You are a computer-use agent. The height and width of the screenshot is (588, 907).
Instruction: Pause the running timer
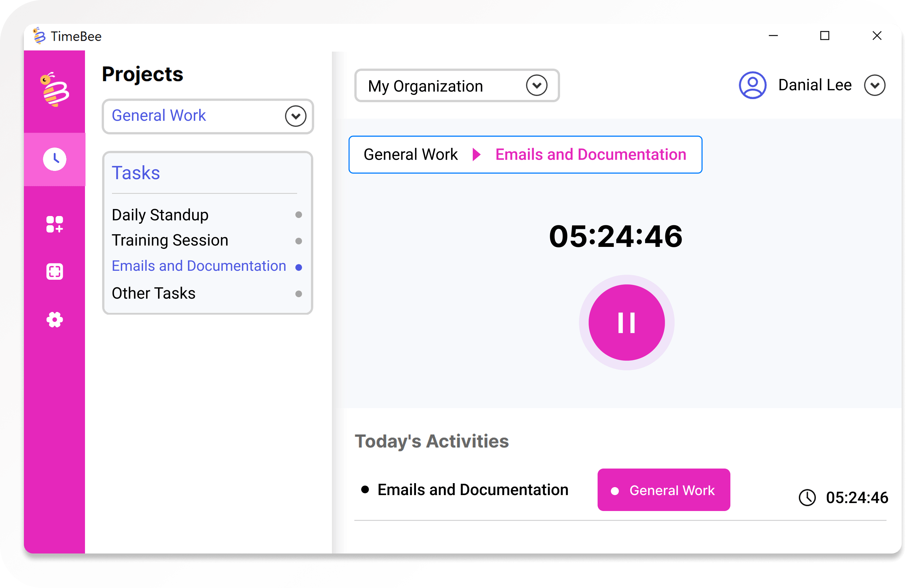pos(626,323)
